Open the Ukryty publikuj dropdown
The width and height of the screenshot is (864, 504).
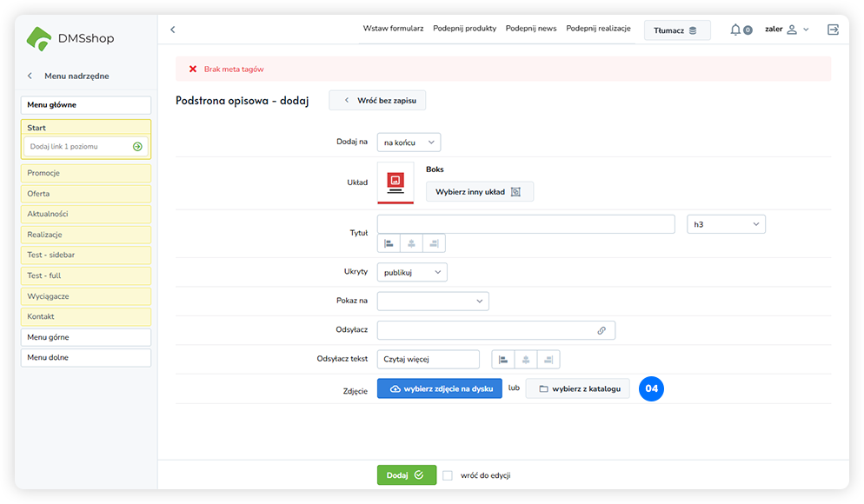pos(412,272)
